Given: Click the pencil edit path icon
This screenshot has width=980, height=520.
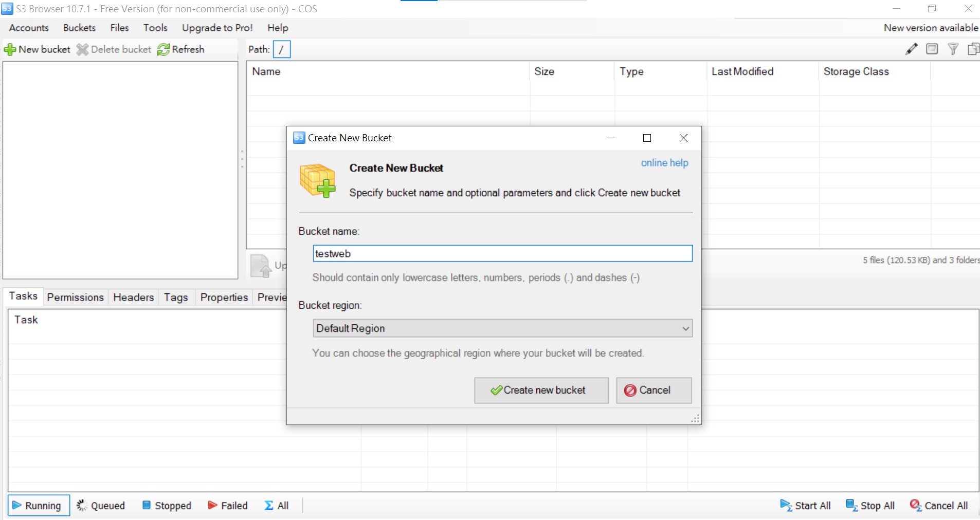Looking at the screenshot, I should (911, 49).
